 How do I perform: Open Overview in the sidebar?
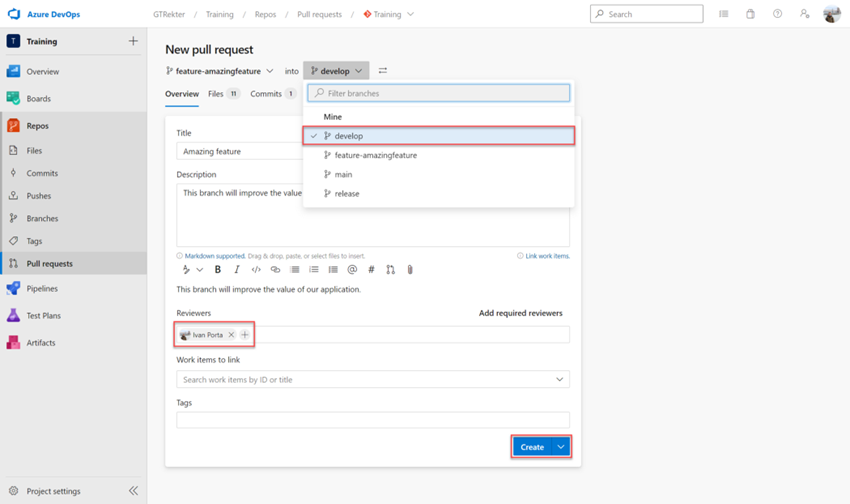[x=43, y=72]
